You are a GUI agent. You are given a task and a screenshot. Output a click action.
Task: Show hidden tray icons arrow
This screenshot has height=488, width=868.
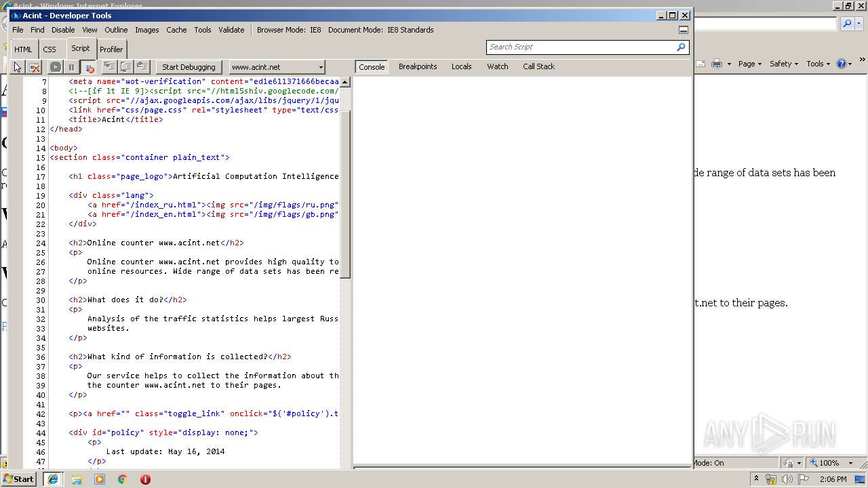coord(756,479)
